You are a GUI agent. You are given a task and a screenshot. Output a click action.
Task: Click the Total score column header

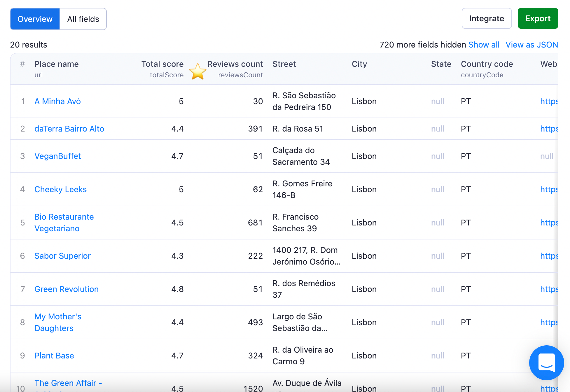pyautogui.click(x=162, y=64)
